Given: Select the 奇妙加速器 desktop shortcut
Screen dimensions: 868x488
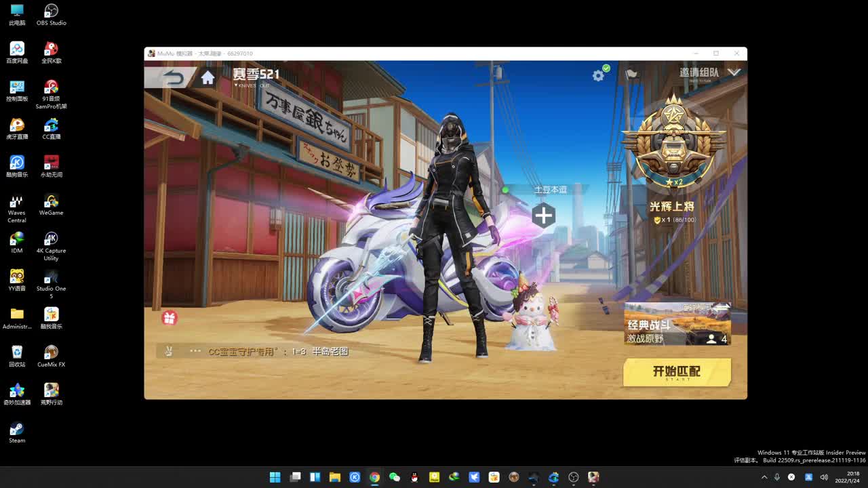Looking at the screenshot, I should click(x=17, y=394).
